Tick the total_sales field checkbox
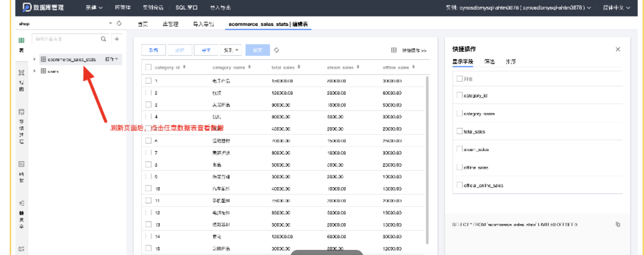Viewport: 644px width, 255px height. click(x=459, y=131)
